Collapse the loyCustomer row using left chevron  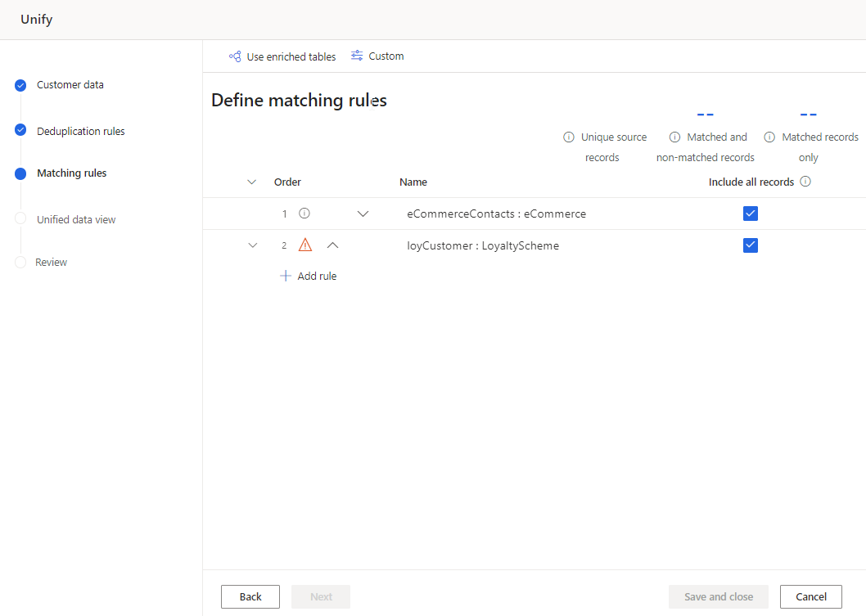(253, 245)
